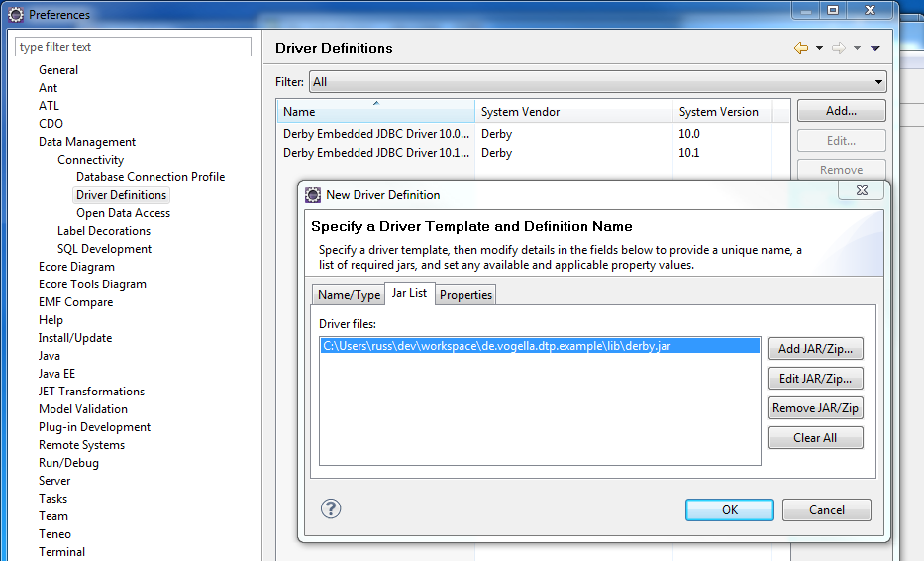Switch to the Name/Type tab
Screen dimensions: 924x561
pos(349,295)
